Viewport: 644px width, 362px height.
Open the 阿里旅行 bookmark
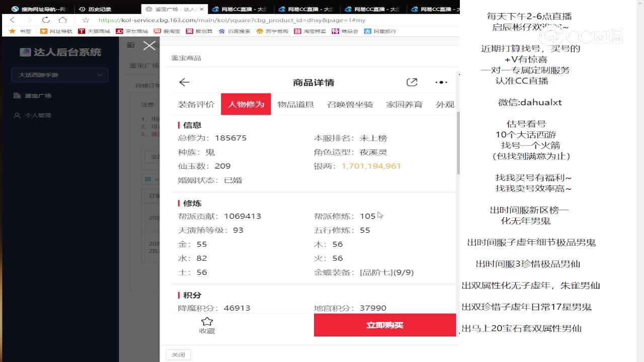tap(380, 31)
